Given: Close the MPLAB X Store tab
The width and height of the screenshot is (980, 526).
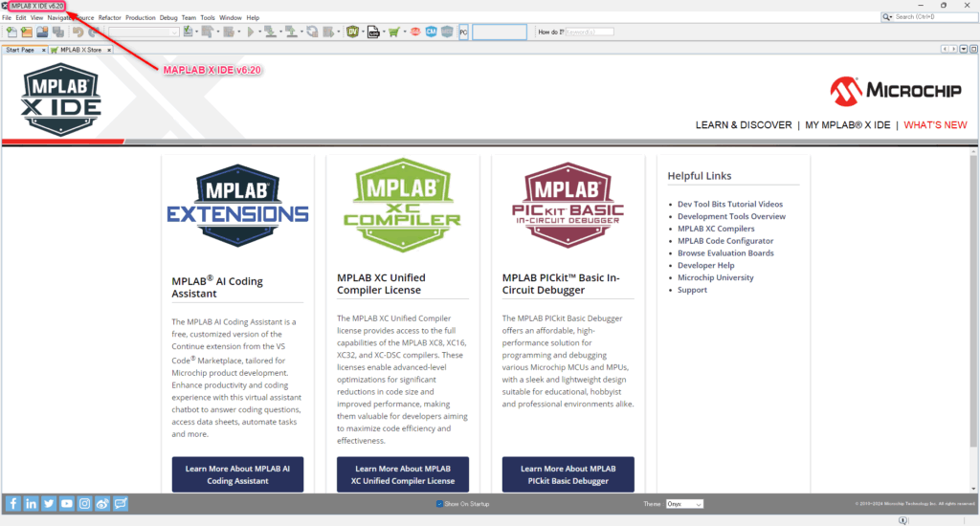Looking at the screenshot, I should pos(109,50).
